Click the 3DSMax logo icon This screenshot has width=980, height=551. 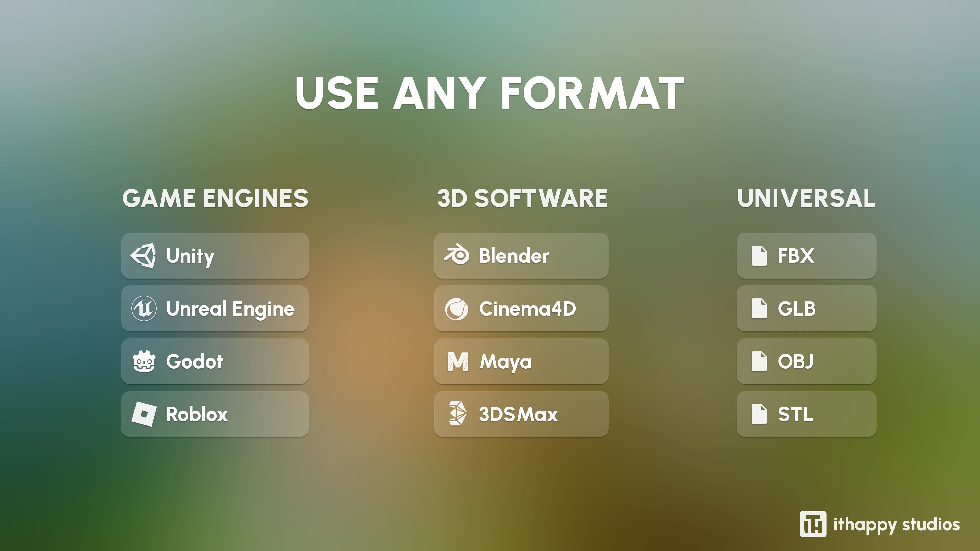click(457, 413)
